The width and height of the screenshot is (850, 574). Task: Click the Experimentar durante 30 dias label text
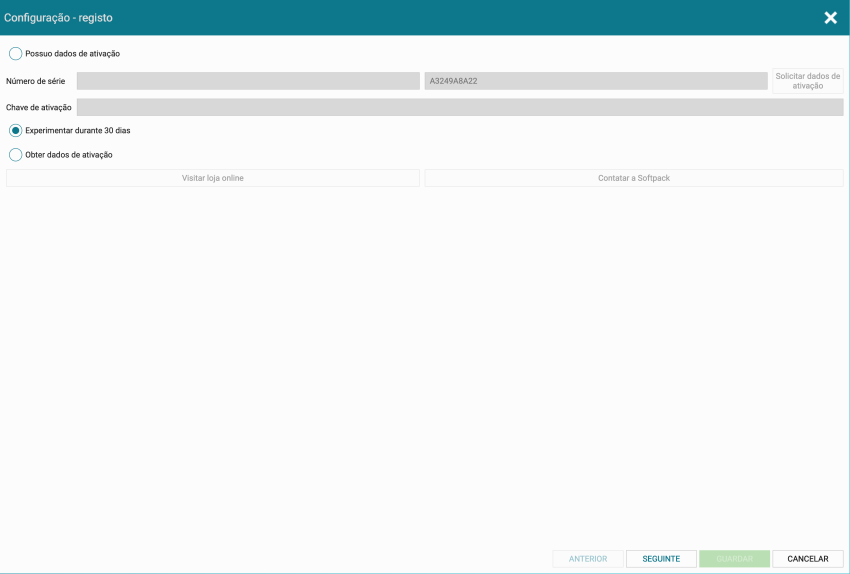click(77, 130)
